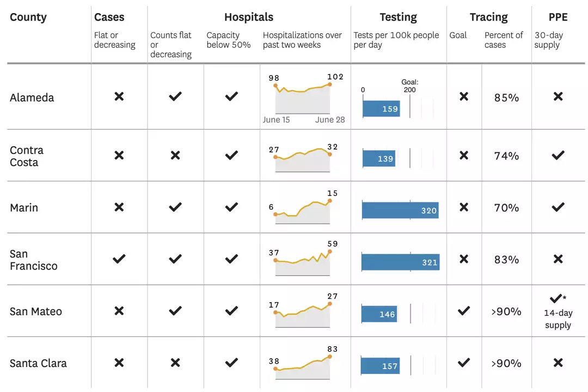This screenshot has height=392, width=588.
Task: Click Alameda's hospital counts checkmark
Action: [175, 97]
